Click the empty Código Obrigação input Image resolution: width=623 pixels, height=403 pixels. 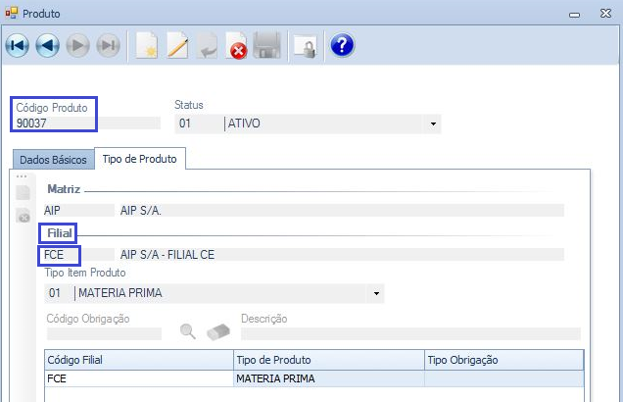pyautogui.click(x=104, y=334)
